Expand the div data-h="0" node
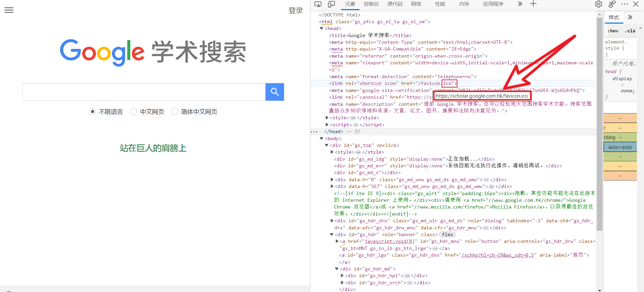Viewport: 644px width, 292px height. tap(332, 180)
